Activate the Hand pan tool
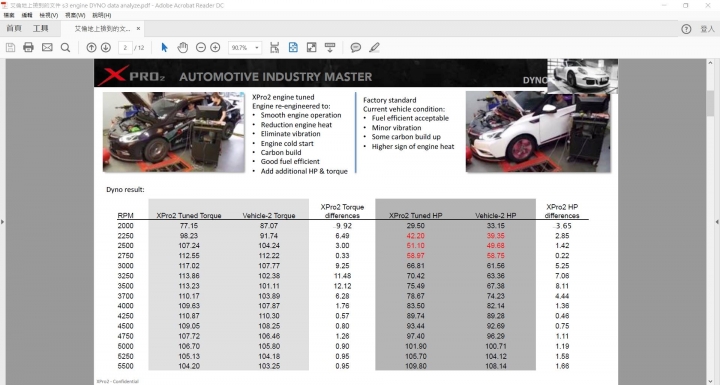 tap(183, 47)
